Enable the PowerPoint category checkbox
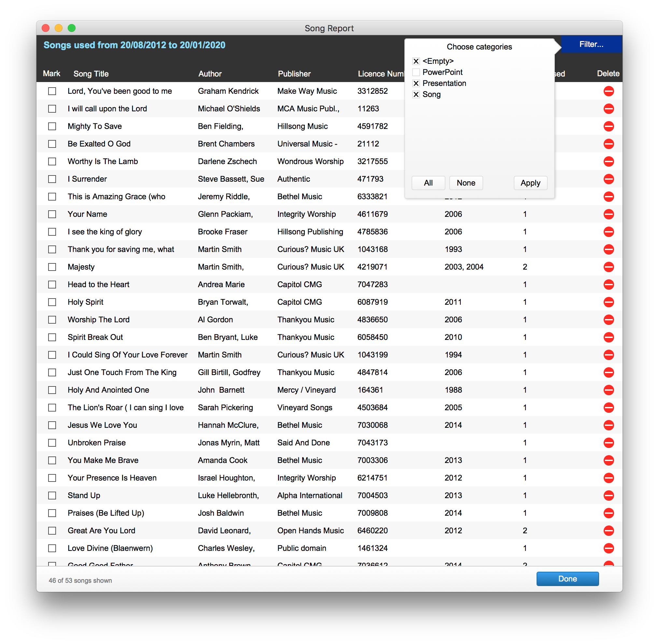Screen dimensions: 659x644 (416, 72)
